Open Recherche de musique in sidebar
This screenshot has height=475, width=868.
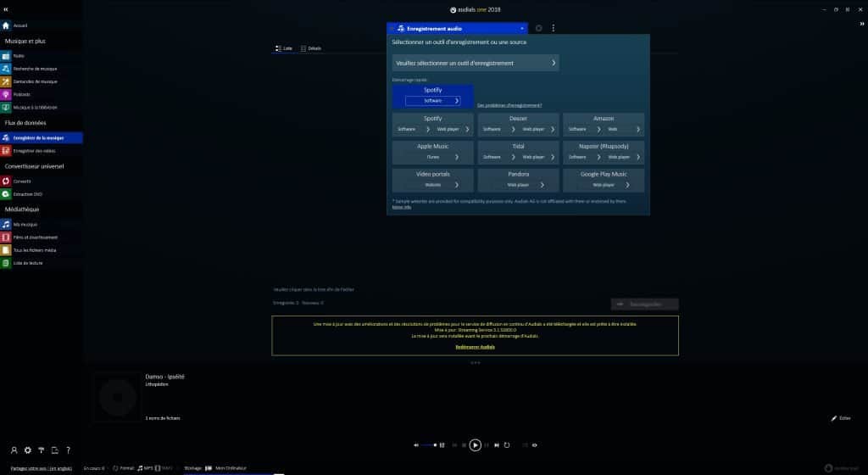pyautogui.click(x=6, y=68)
